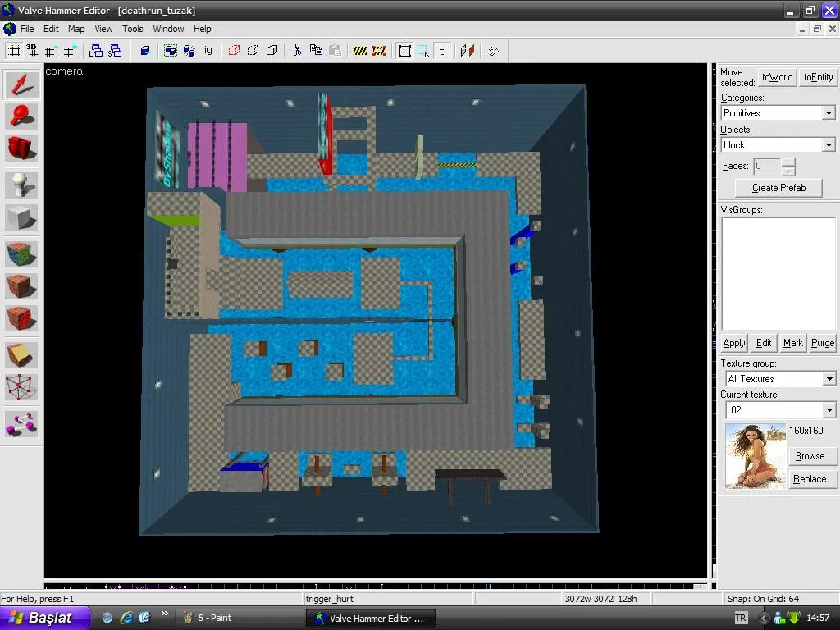
Task: Open the Tools menu
Action: coord(133,29)
